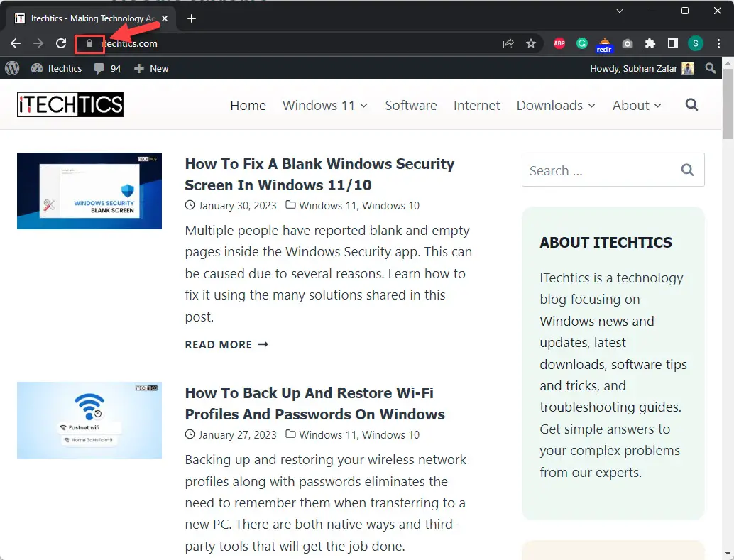Click the January 30, 2023 post date
The width and height of the screenshot is (734, 560).
[x=237, y=206]
